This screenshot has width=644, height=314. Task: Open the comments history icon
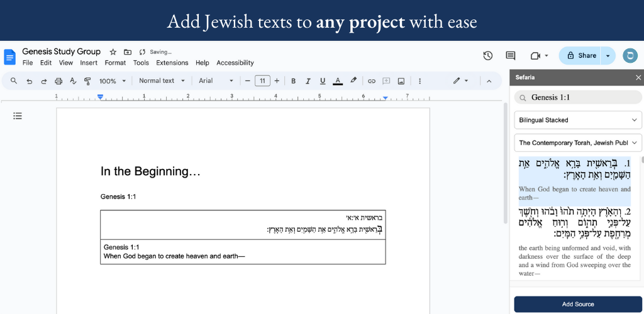tap(511, 56)
